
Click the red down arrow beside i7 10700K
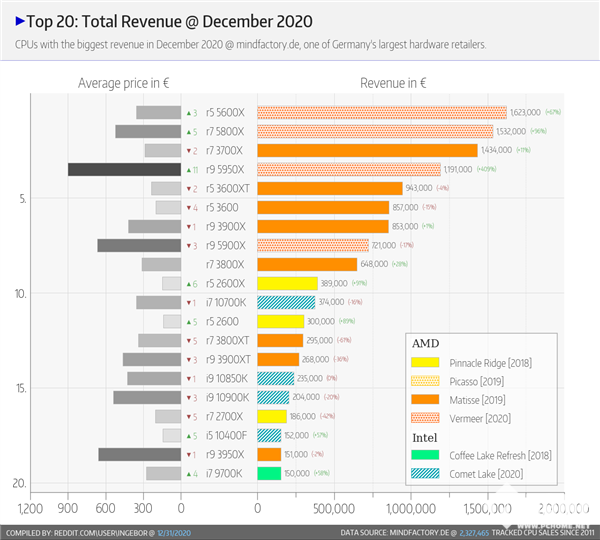188,302
